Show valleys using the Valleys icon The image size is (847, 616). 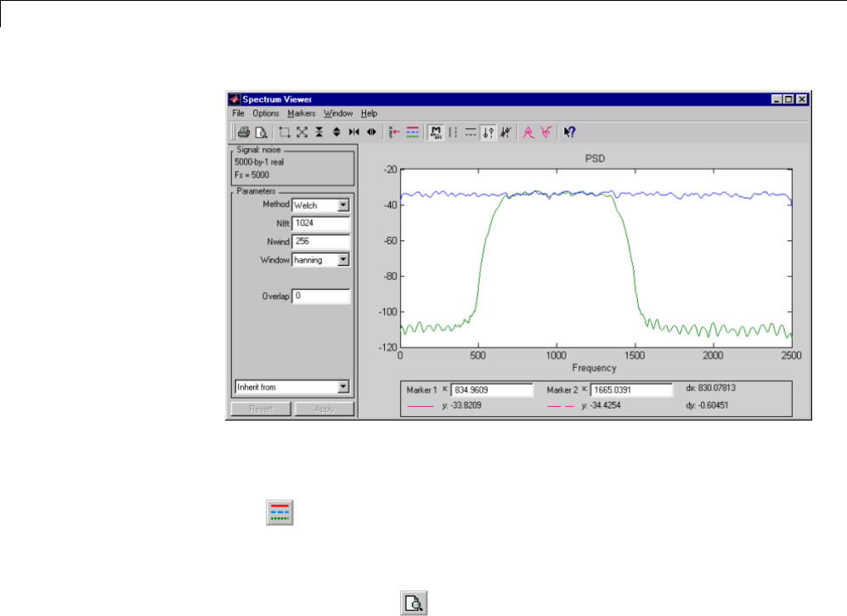point(545,132)
